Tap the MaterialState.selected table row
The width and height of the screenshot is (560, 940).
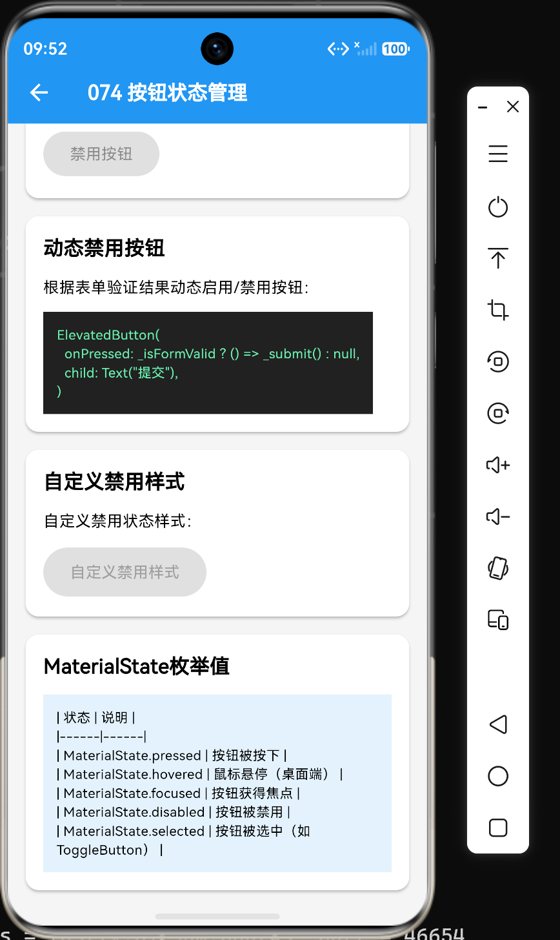click(184, 841)
